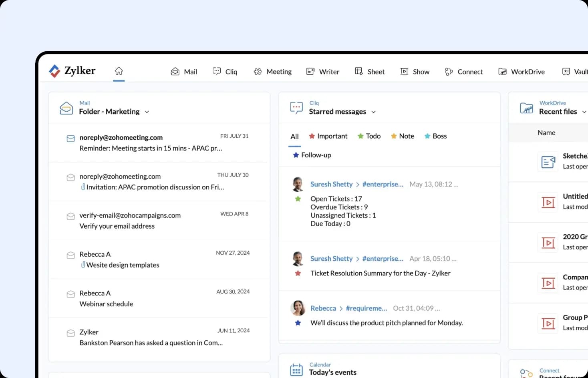This screenshot has width=588, height=378.
Task: Open the Home dashboard icon
Action: pos(119,71)
